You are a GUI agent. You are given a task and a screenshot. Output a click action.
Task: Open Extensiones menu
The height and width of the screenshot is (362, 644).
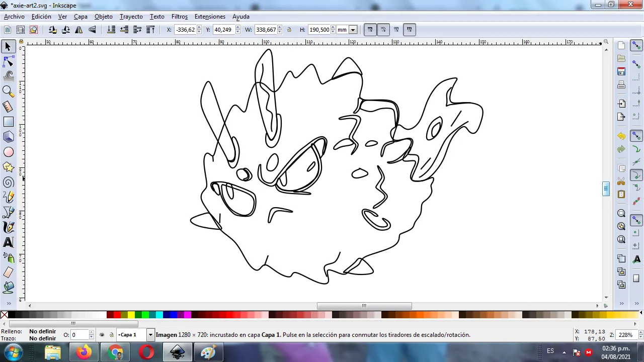(x=210, y=17)
